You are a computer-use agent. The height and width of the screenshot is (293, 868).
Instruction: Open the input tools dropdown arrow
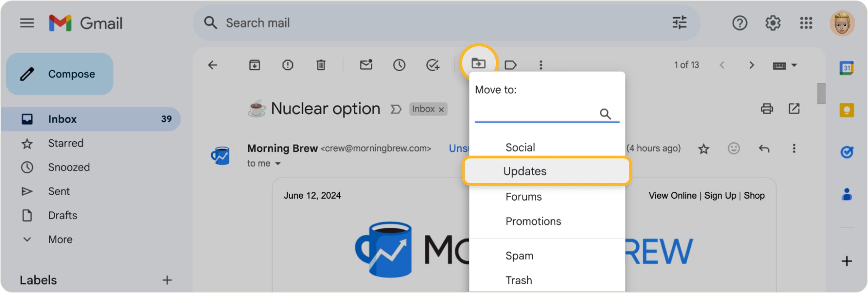coord(794,65)
